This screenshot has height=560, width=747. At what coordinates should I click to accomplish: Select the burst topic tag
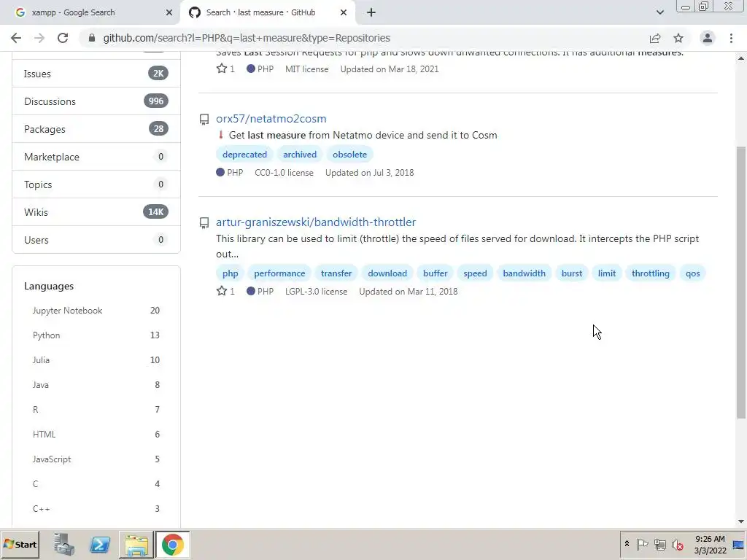572,273
